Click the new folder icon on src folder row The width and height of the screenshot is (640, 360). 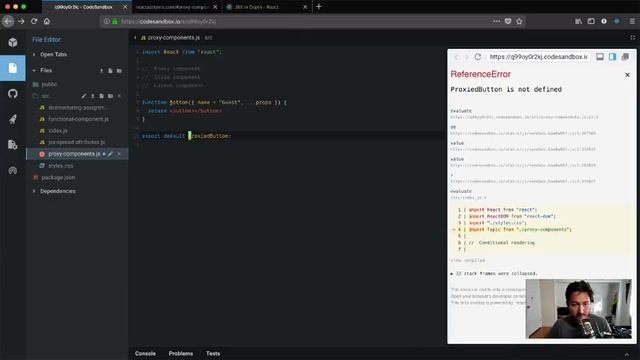pos(110,96)
